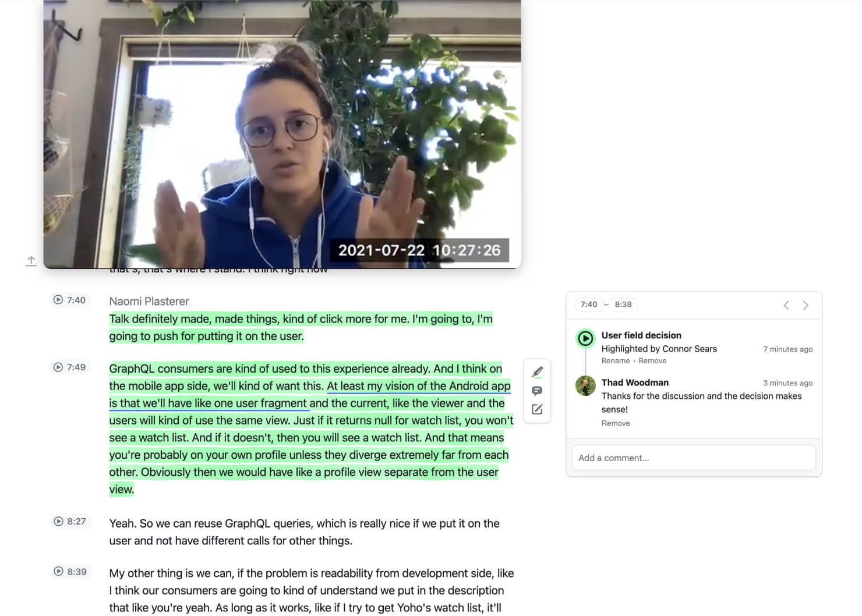Rename the User field decision highlight
This screenshot has height=616, width=862.
coord(616,361)
